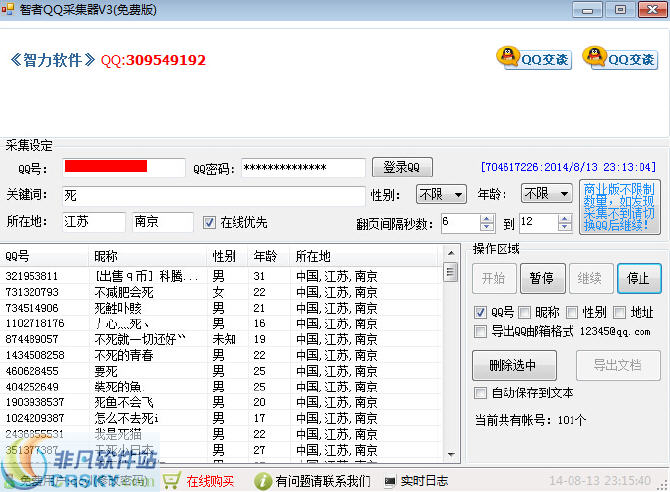Uncheck the QQ号 export checkbox
670x492 pixels.
480,312
